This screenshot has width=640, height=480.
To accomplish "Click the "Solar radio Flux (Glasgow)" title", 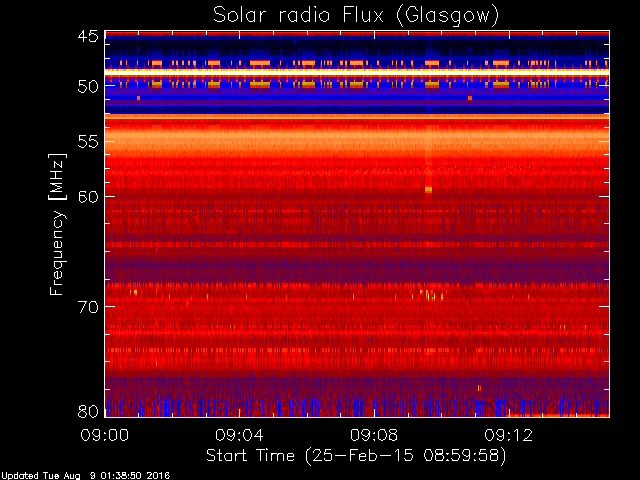I will 356,16.
